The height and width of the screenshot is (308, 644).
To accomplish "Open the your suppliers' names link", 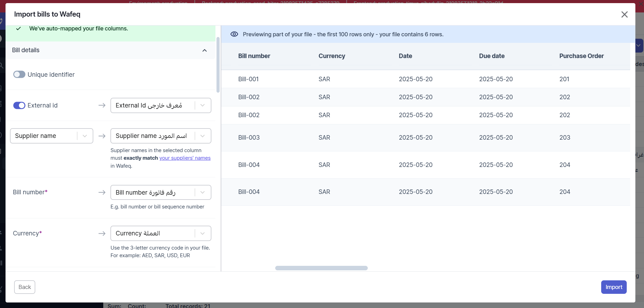I will pos(185,158).
